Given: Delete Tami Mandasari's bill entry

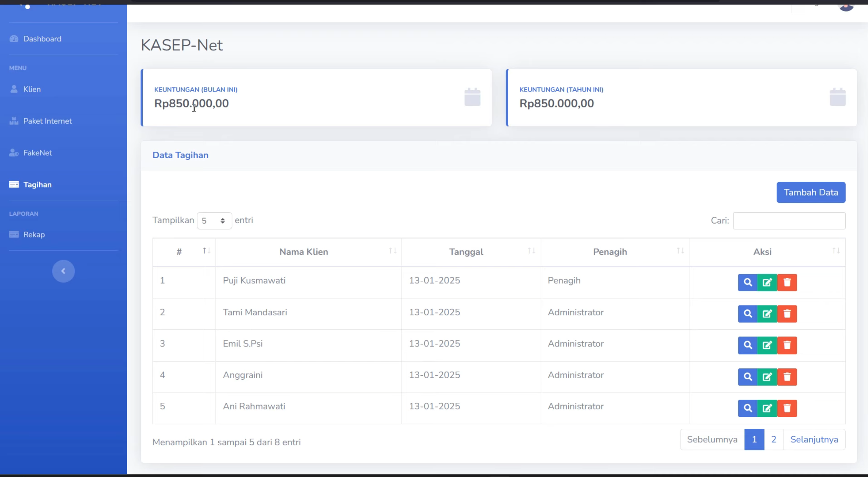Looking at the screenshot, I should pos(787,314).
